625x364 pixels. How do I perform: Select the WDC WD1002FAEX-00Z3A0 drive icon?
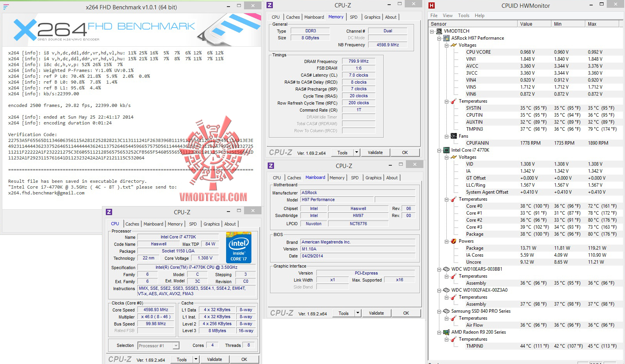(446, 290)
